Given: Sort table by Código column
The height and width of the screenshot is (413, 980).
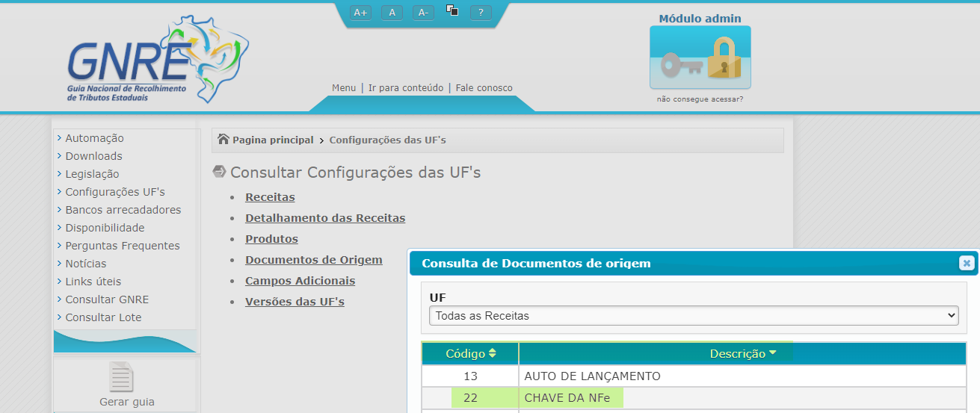Looking at the screenshot, I should tap(471, 353).
